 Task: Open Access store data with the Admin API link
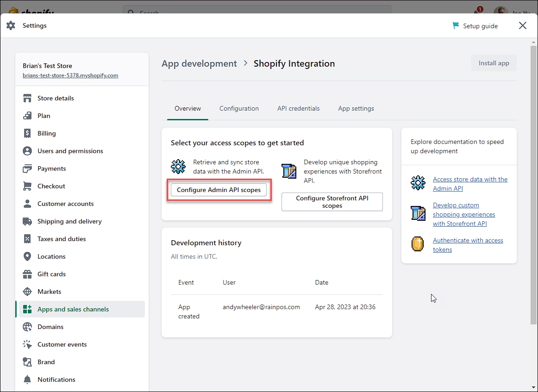pyautogui.click(x=470, y=184)
